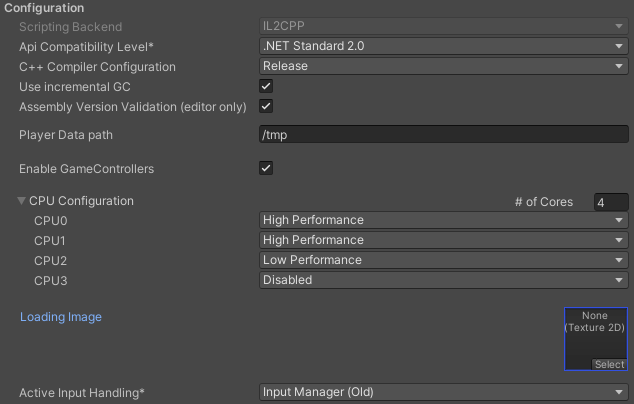
Task: Click the number of Cores field
Action: (x=611, y=202)
